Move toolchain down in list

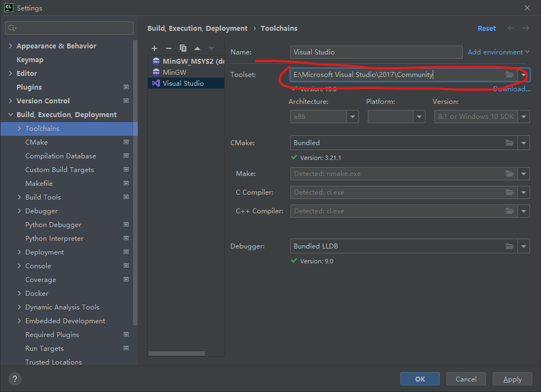pyautogui.click(x=212, y=48)
